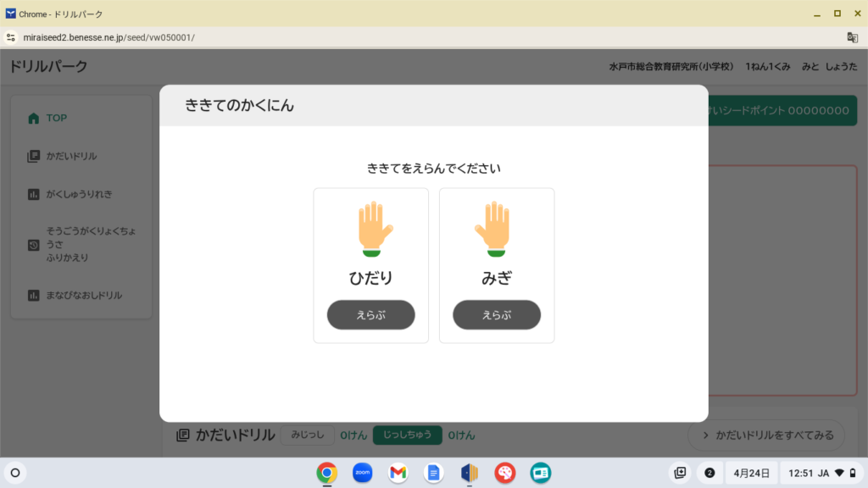Screen dimensions: 868x488
Task: Click the がくしゅうりれき chart icon
Action: tap(33, 194)
